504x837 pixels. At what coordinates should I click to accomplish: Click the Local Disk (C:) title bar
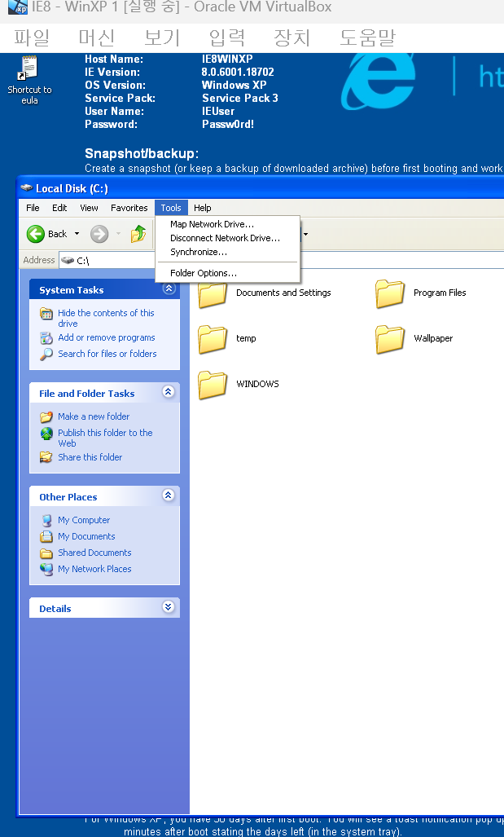[261, 188]
